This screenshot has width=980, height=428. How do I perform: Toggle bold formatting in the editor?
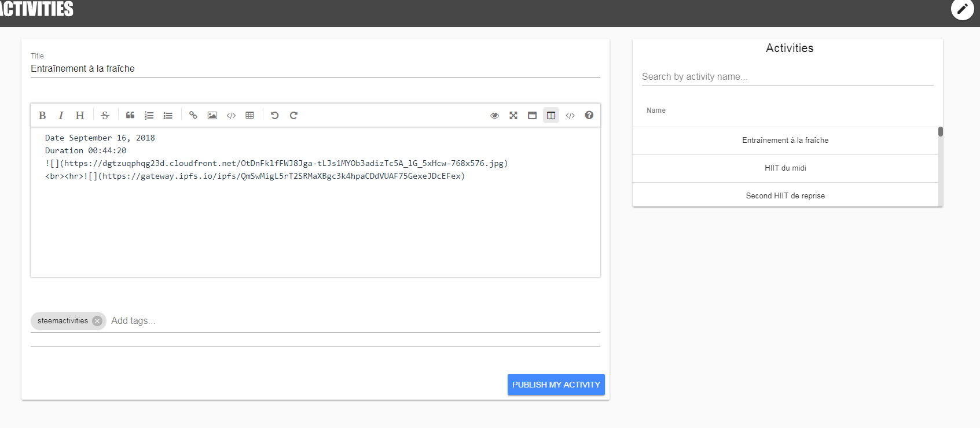(42, 116)
